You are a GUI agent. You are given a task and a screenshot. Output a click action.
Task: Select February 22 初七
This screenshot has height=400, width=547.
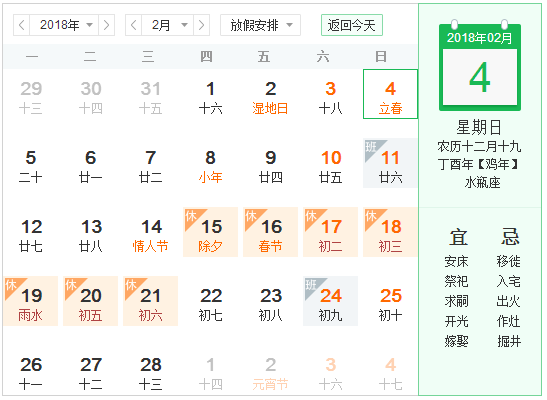click(210, 301)
